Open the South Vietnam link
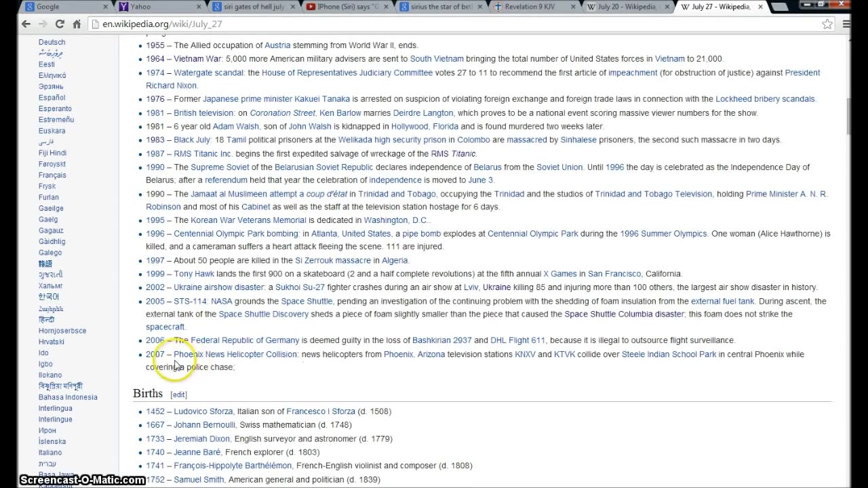 (437, 59)
